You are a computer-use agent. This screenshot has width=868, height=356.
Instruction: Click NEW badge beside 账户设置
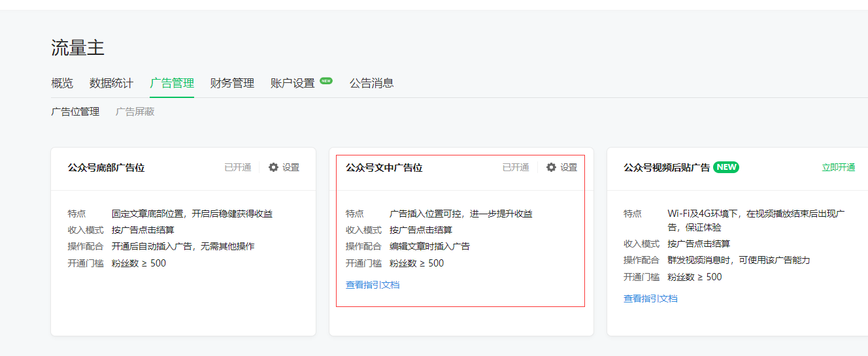[326, 81]
